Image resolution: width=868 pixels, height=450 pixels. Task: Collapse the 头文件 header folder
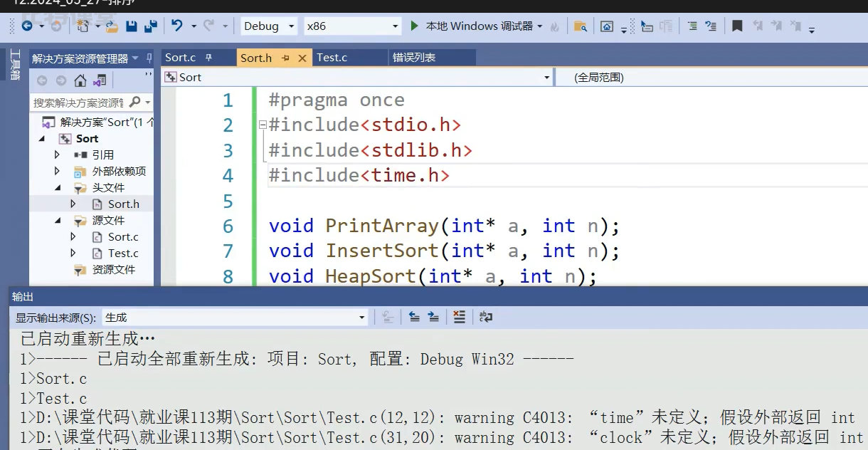click(x=58, y=187)
